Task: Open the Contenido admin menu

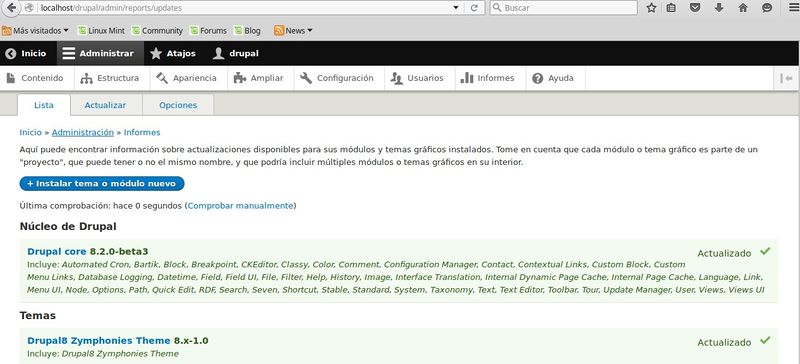Action: click(35, 78)
